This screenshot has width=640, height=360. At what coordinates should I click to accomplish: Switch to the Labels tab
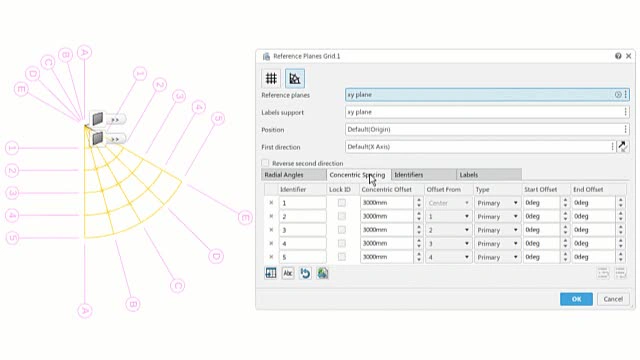[489, 175]
